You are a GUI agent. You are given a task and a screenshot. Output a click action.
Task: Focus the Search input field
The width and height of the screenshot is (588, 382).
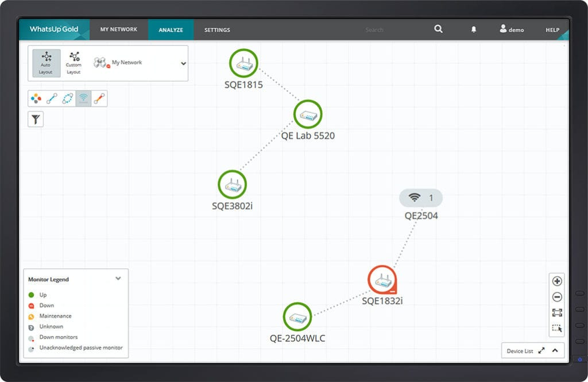pyautogui.click(x=374, y=30)
